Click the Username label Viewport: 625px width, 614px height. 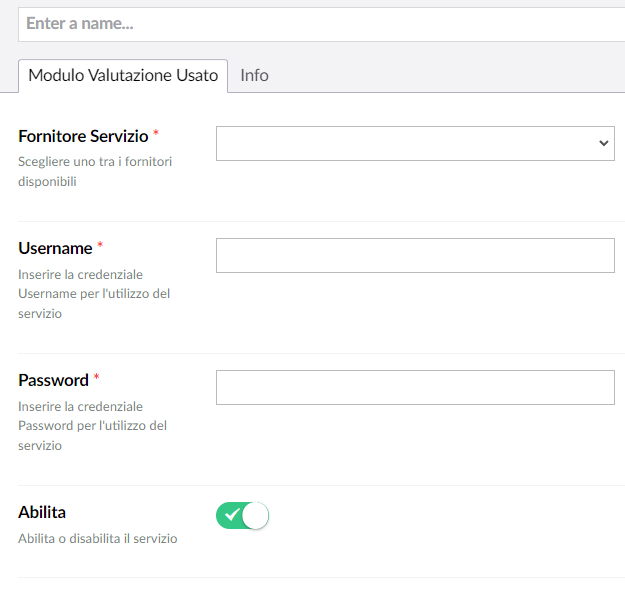tap(55, 248)
